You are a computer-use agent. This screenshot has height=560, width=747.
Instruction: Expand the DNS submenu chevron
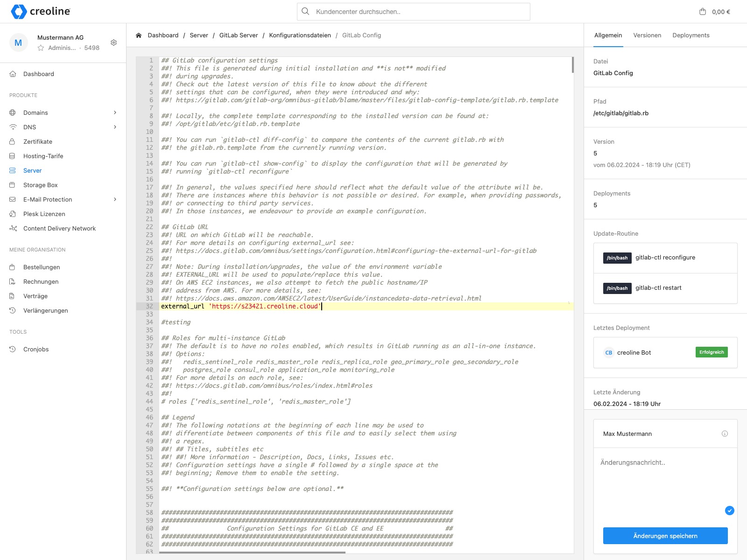(115, 127)
